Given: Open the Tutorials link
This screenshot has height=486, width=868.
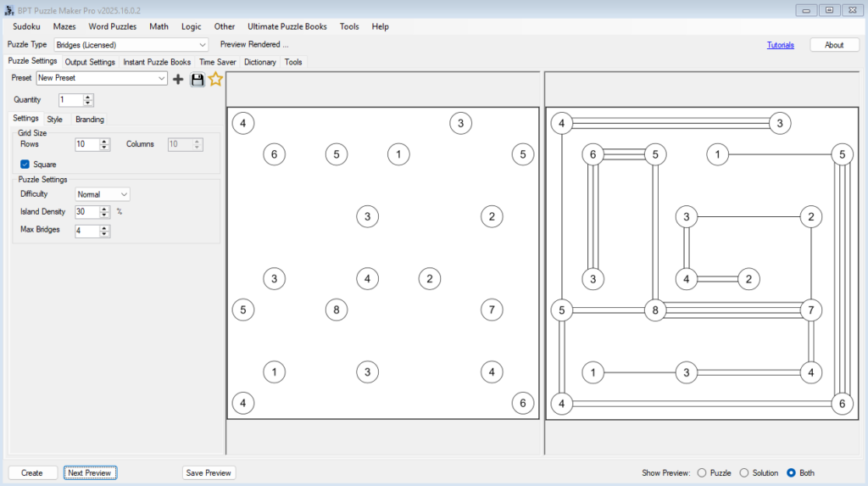Looking at the screenshot, I should click(x=780, y=45).
